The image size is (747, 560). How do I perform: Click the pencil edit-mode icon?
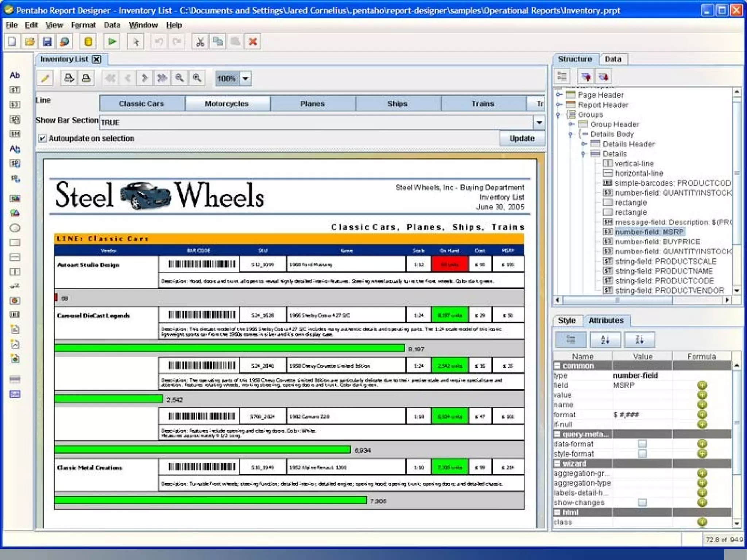tap(45, 78)
